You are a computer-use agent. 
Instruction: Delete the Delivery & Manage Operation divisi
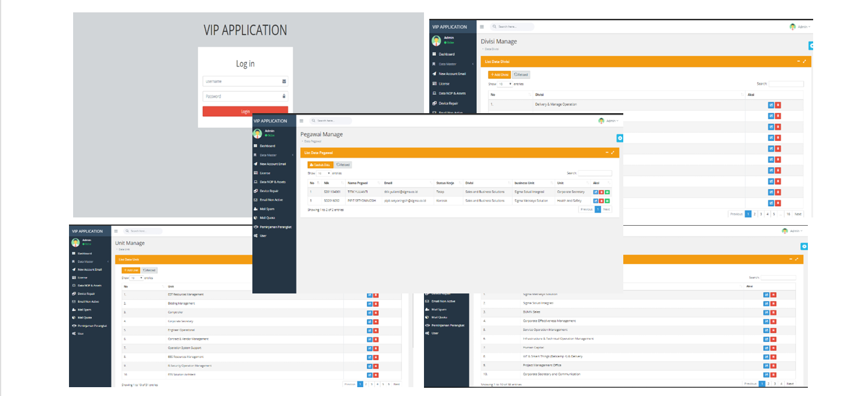[x=778, y=105]
